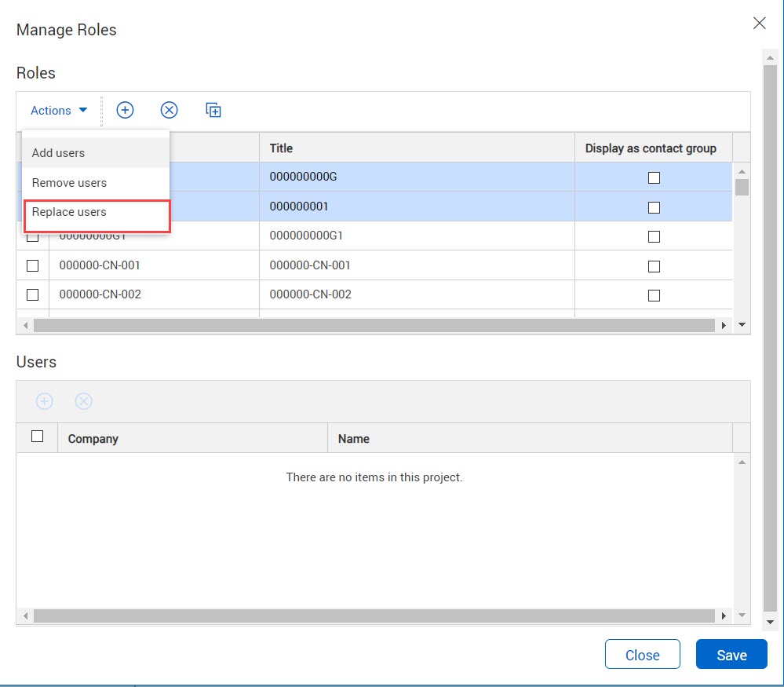This screenshot has height=687, width=784.
Task: Select Remove users menu option
Action: pyautogui.click(x=69, y=183)
